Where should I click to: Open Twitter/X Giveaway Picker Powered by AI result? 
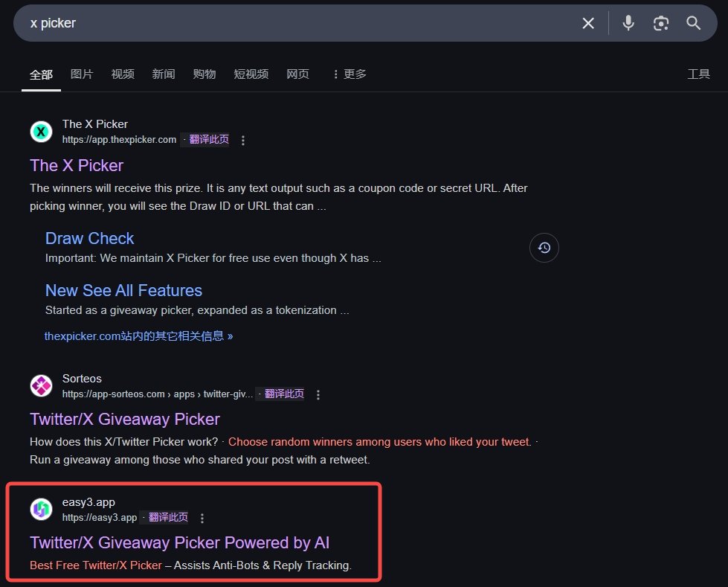click(x=180, y=542)
